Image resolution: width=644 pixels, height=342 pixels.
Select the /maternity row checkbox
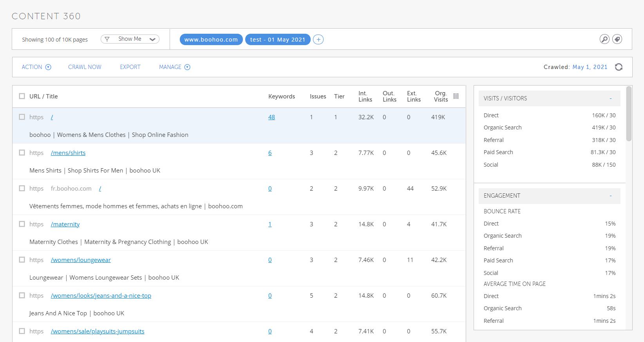pos(22,224)
